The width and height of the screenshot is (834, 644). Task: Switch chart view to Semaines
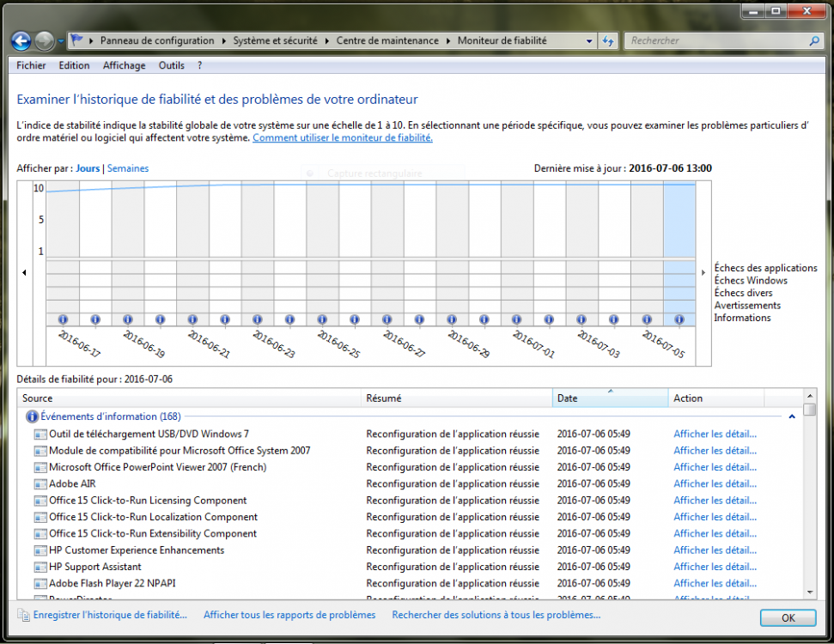coord(128,168)
